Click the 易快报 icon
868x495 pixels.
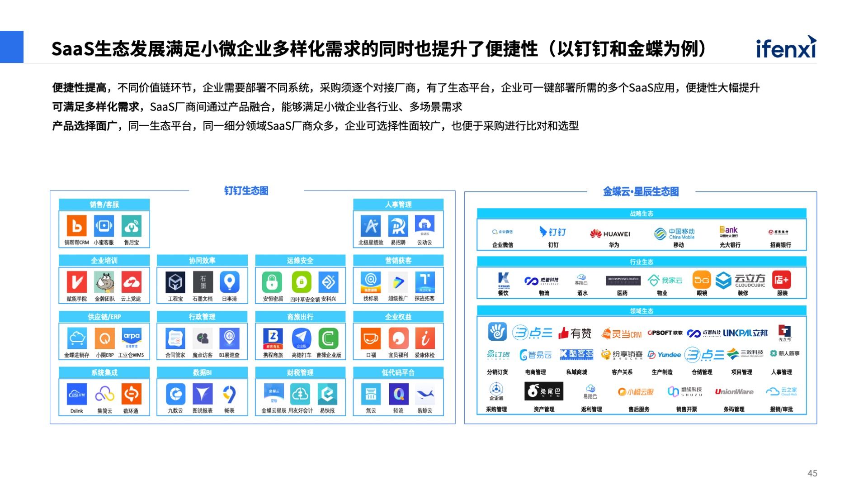[327, 394]
